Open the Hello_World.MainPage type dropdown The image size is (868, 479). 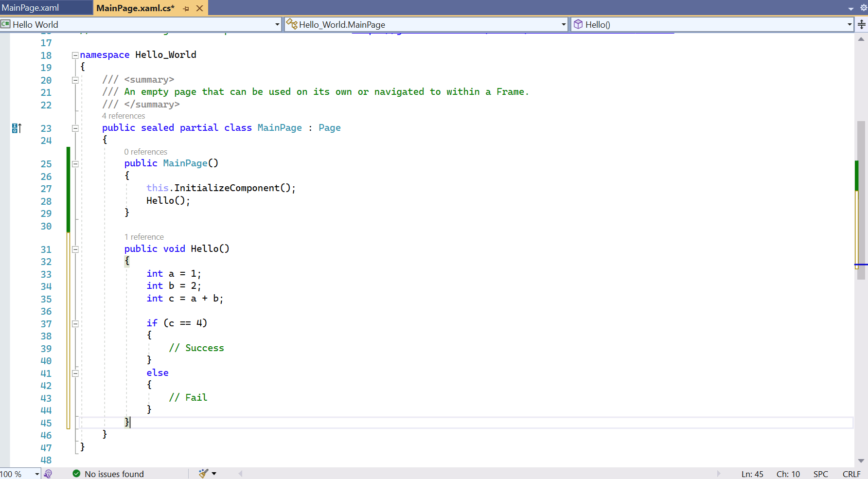pyautogui.click(x=563, y=24)
